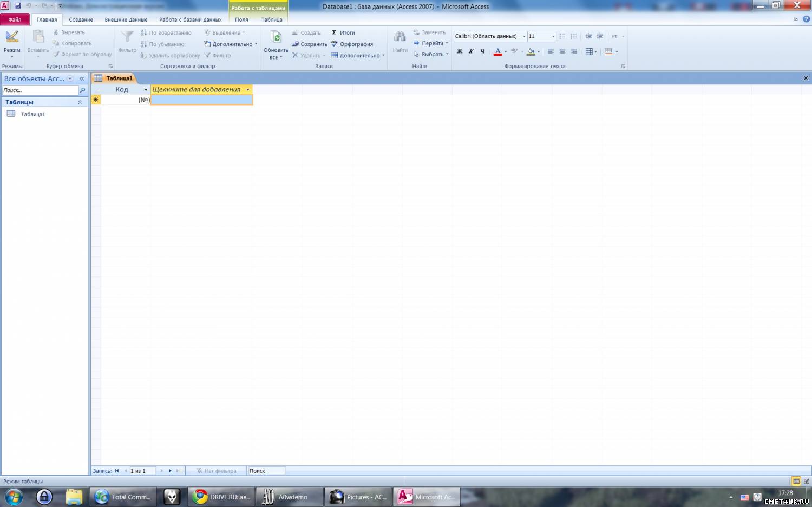Click Создать in the Записи group
Viewport: 812px width, 507px height.
pos(306,32)
